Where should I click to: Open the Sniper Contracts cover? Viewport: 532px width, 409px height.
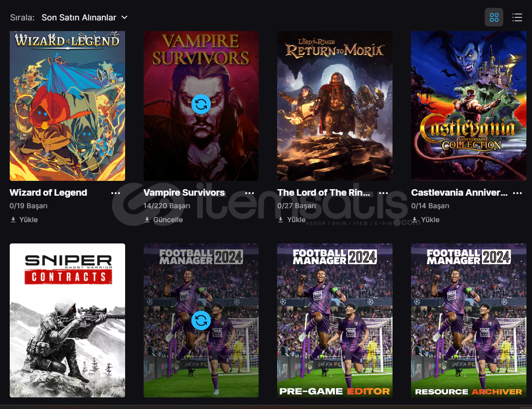pyautogui.click(x=67, y=320)
